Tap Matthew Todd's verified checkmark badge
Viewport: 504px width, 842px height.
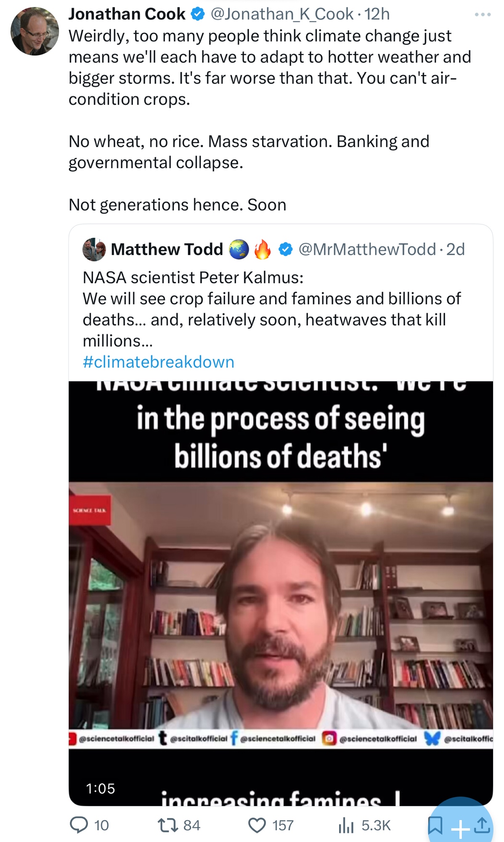286,249
